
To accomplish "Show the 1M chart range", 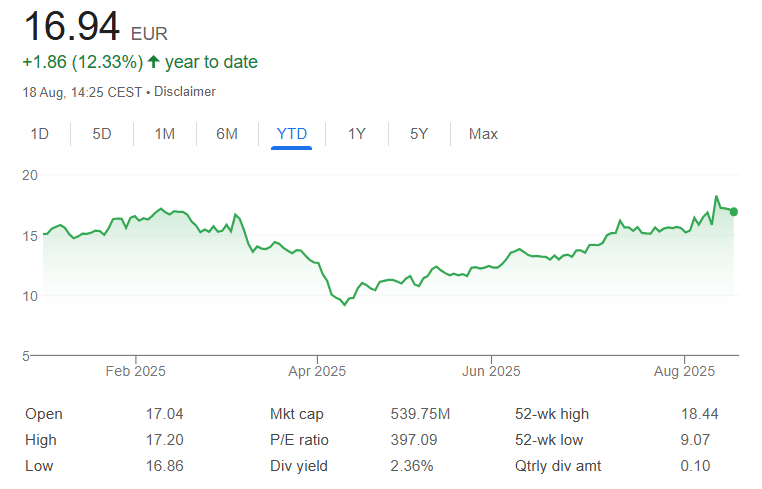I will coord(165,134).
